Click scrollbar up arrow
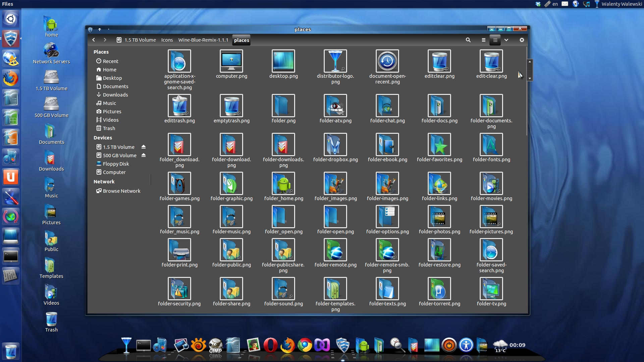This screenshot has width=644, height=362. click(530, 62)
